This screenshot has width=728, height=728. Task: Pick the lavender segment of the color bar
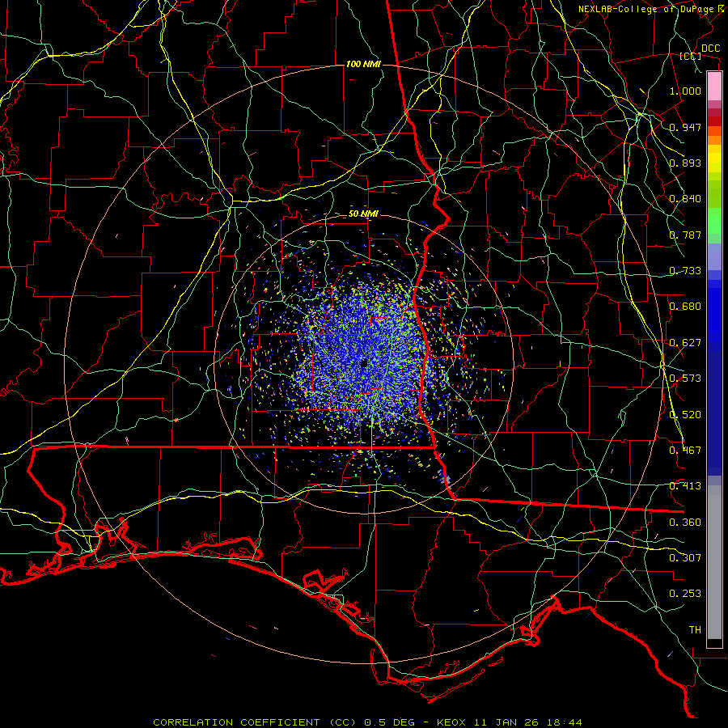[714, 256]
